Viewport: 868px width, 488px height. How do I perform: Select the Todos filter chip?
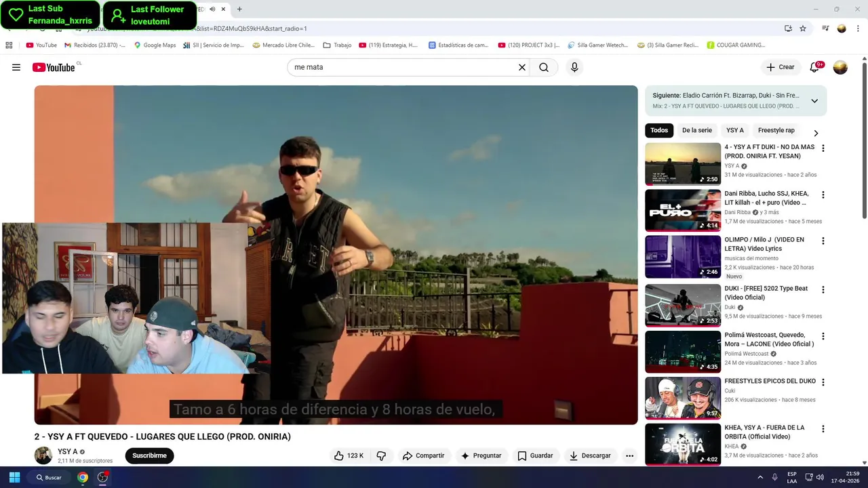(x=659, y=130)
